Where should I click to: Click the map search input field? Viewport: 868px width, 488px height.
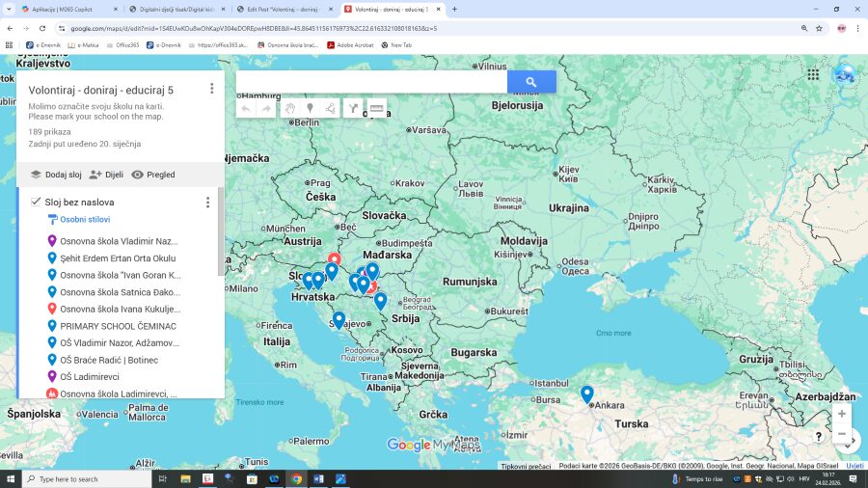tap(371, 82)
